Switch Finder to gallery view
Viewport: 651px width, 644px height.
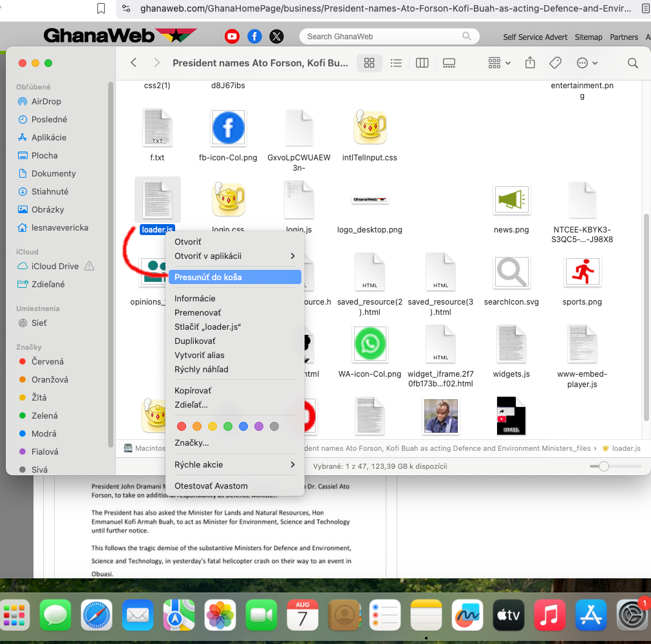[449, 63]
